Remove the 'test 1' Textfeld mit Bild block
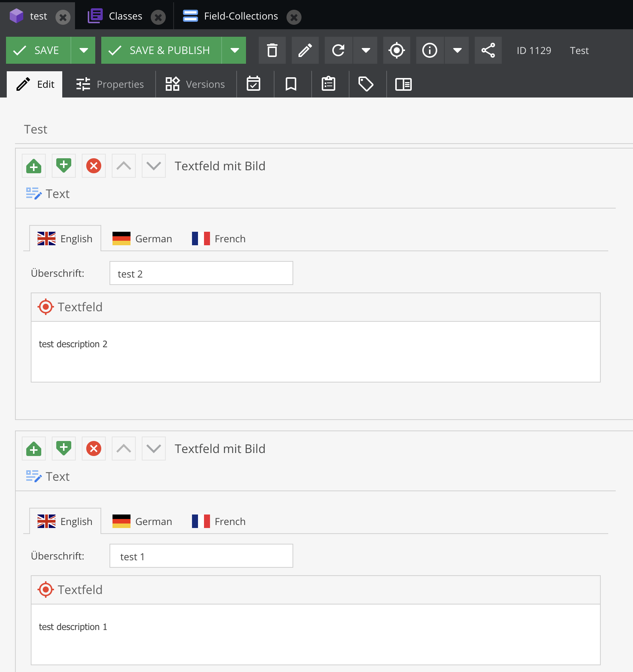The width and height of the screenshot is (633, 672). pyautogui.click(x=94, y=448)
